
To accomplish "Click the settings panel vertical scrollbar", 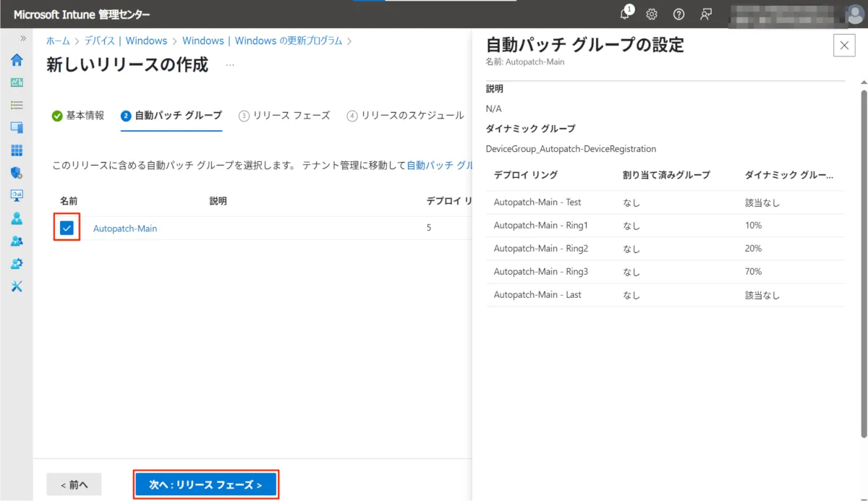I will [863, 260].
